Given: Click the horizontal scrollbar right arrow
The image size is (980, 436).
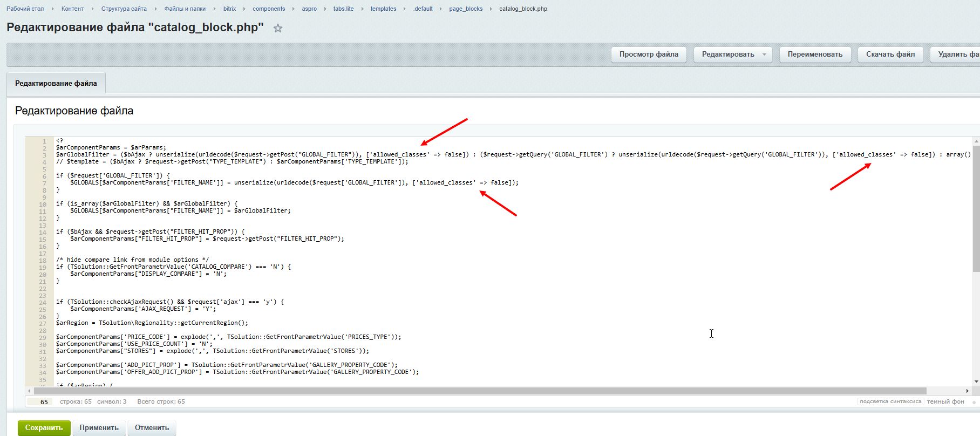Looking at the screenshot, I should coord(968,391).
